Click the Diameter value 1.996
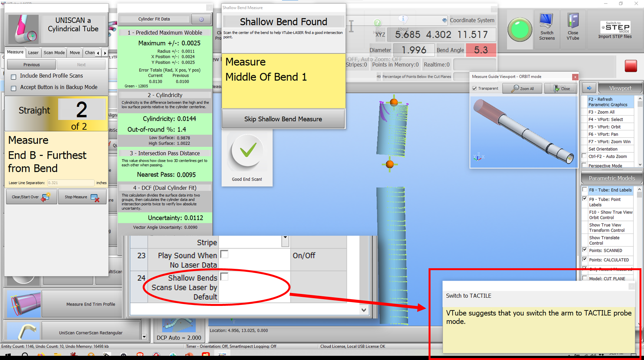Viewport: 644px width, 360px height. (414, 50)
